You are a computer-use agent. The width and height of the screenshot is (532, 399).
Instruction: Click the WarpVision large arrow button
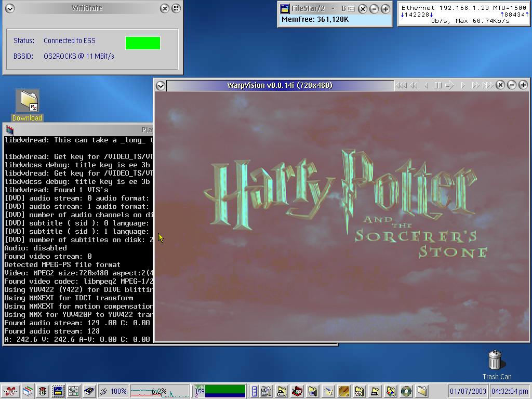[x=449, y=85]
